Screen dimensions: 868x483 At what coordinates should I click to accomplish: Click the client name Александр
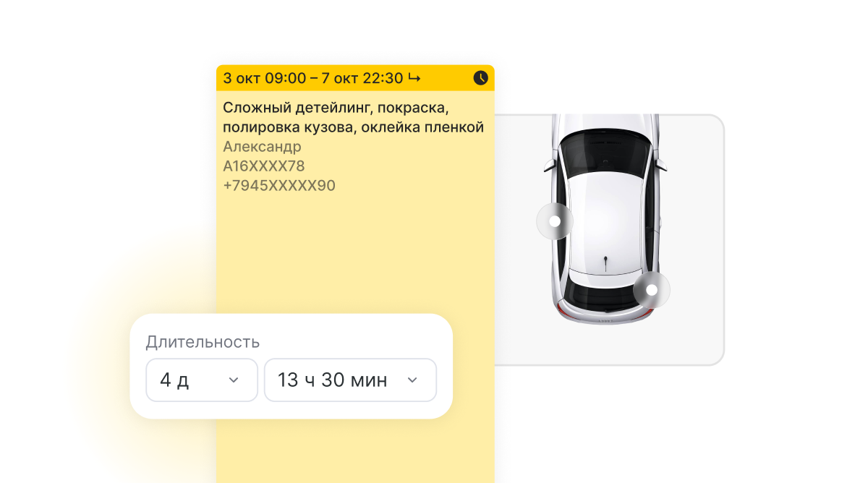point(262,147)
